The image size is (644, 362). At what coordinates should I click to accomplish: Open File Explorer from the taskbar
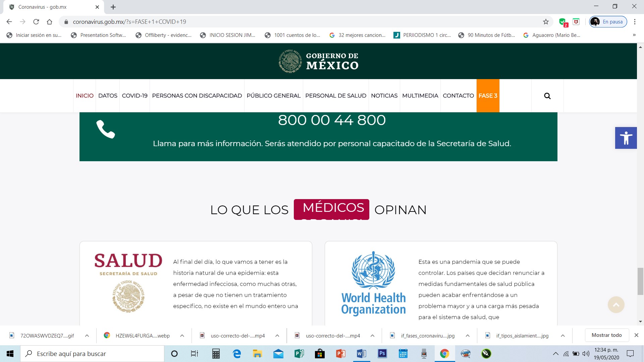(257, 354)
